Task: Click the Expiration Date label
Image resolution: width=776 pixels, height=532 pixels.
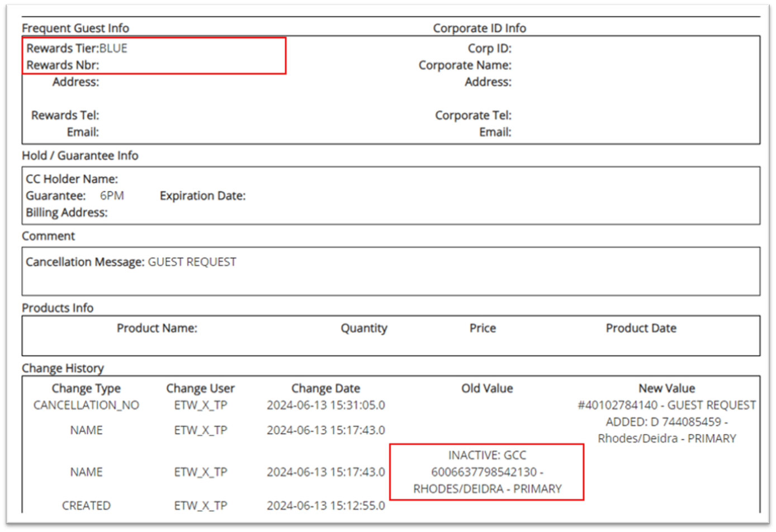Action: 202,196
